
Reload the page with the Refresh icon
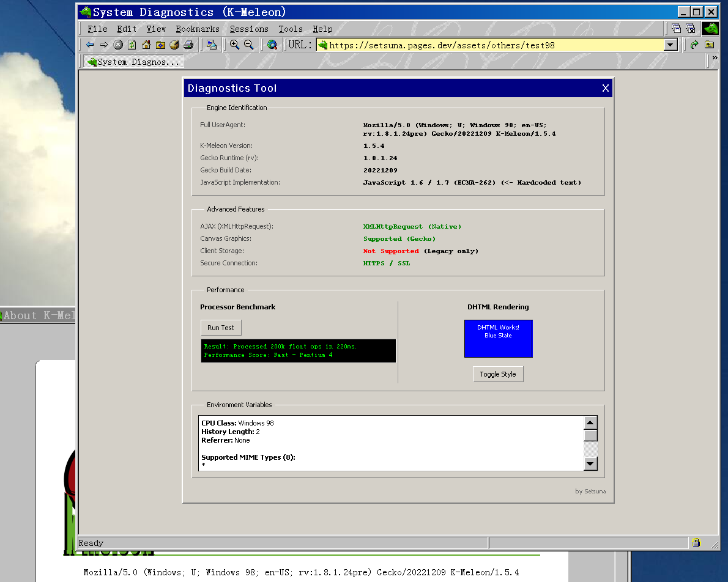132,45
